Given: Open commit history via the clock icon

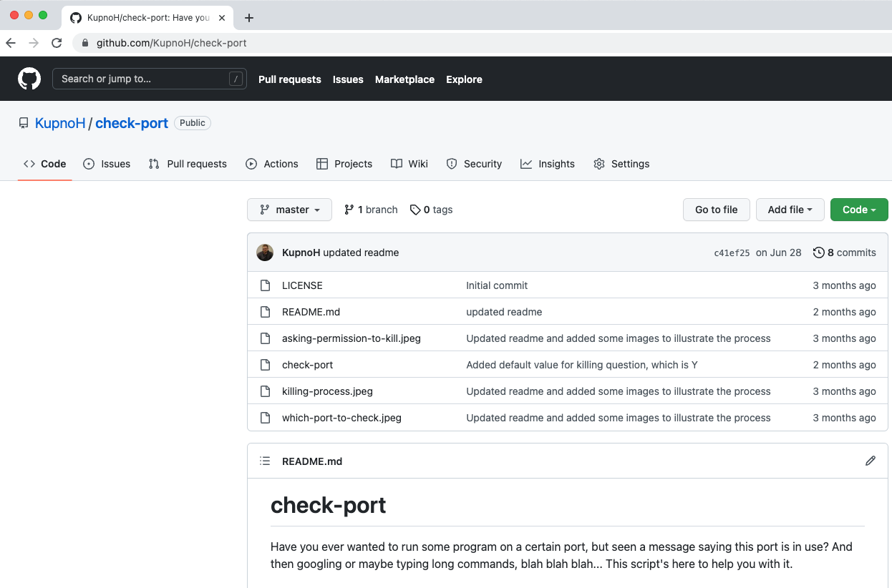Looking at the screenshot, I should coord(819,253).
